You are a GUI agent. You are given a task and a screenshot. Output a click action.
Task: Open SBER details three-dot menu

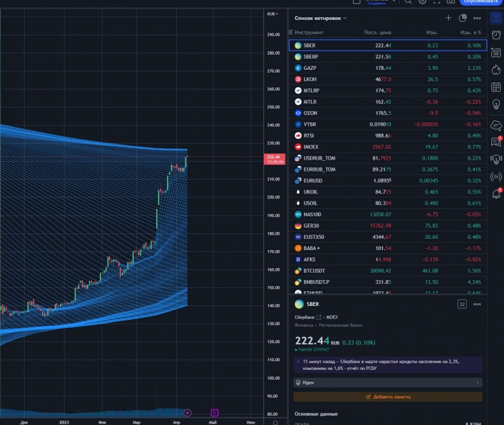click(x=477, y=304)
